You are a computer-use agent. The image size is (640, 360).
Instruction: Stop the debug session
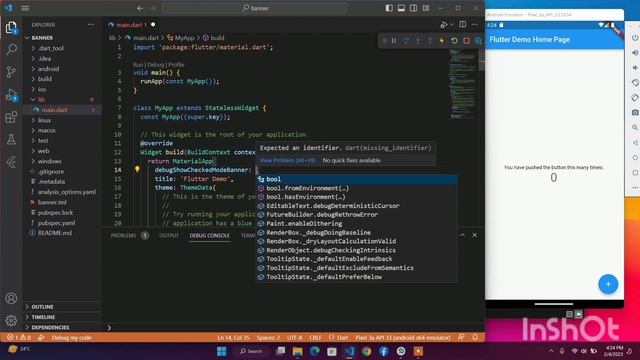point(466,40)
